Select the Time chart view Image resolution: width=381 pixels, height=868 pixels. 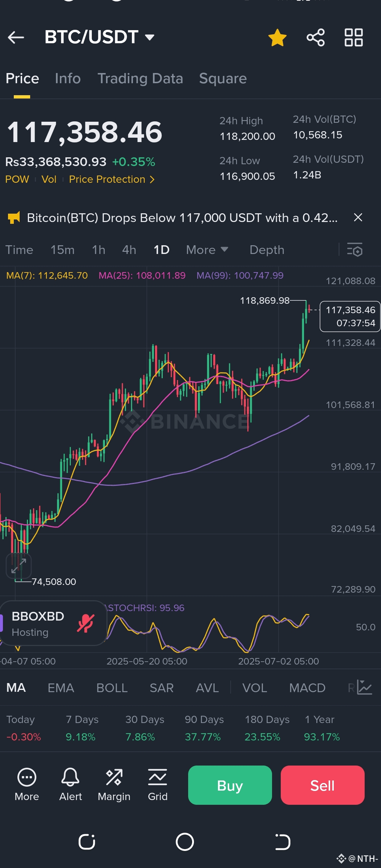19,250
